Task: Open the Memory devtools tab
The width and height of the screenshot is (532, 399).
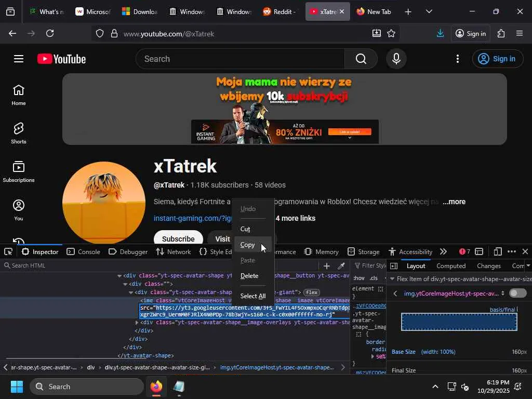Action: click(x=322, y=252)
